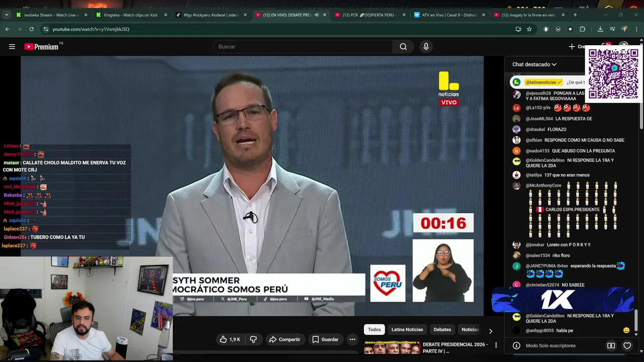This screenshot has height=362, width=644.
Task: Select the Latina Noticias chip
Action: (408, 330)
